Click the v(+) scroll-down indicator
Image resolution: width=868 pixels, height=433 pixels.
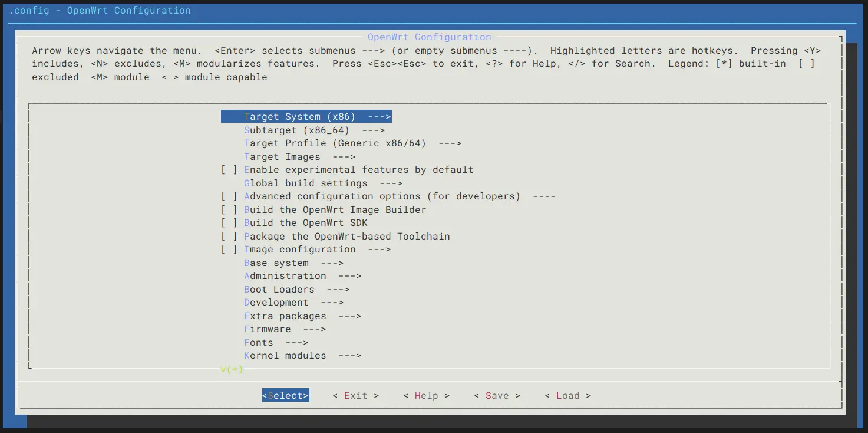[x=232, y=369]
